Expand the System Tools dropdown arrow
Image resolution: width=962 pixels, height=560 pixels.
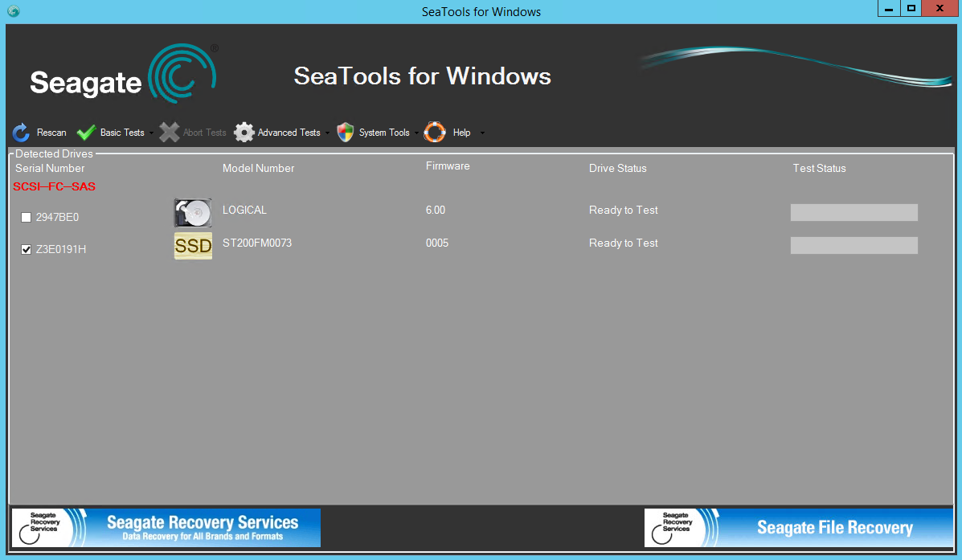pyautogui.click(x=416, y=133)
